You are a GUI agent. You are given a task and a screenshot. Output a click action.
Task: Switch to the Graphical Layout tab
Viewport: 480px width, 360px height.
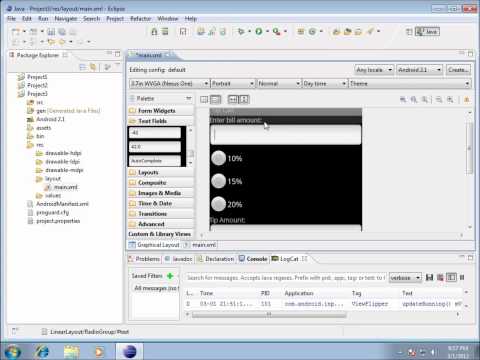[155, 245]
